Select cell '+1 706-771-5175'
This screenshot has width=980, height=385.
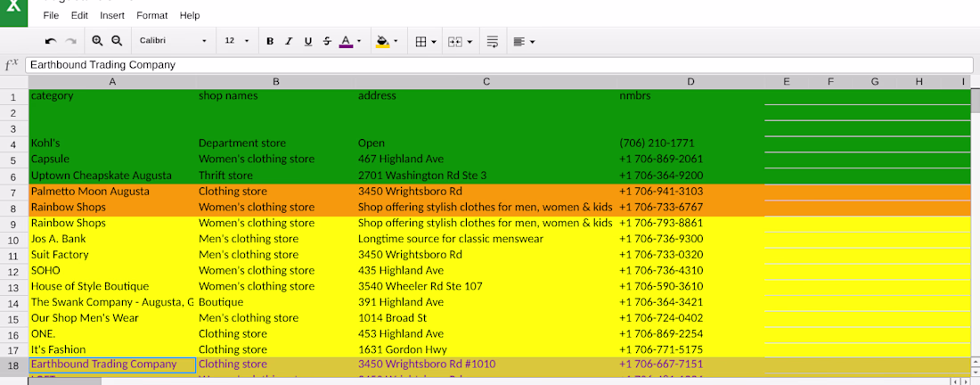tap(690, 350)
